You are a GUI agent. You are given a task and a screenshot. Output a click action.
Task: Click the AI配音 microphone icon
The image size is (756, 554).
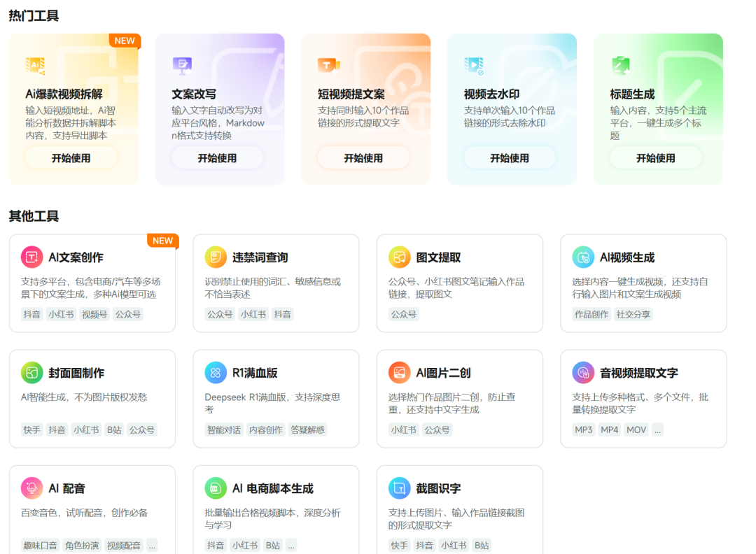coord(34,488)
